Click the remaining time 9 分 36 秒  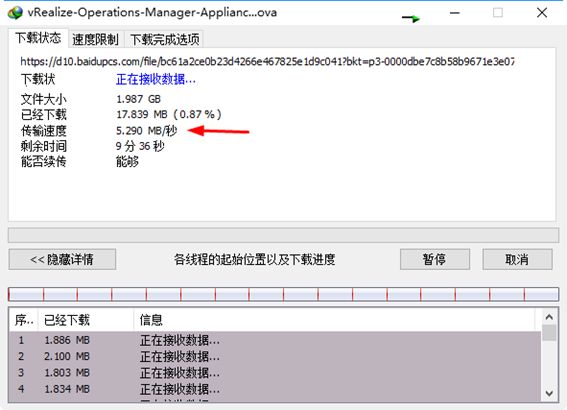(140, 146)
